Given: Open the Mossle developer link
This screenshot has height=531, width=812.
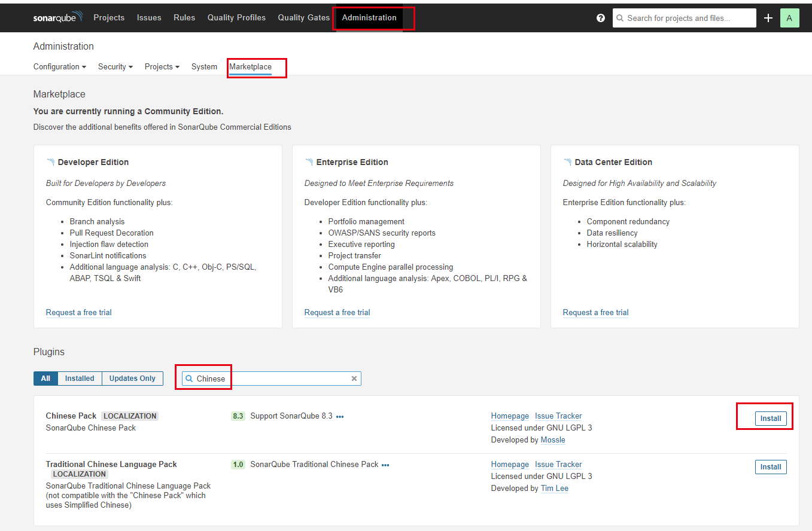Looking at the screenshot, I should tap(553, 440).
